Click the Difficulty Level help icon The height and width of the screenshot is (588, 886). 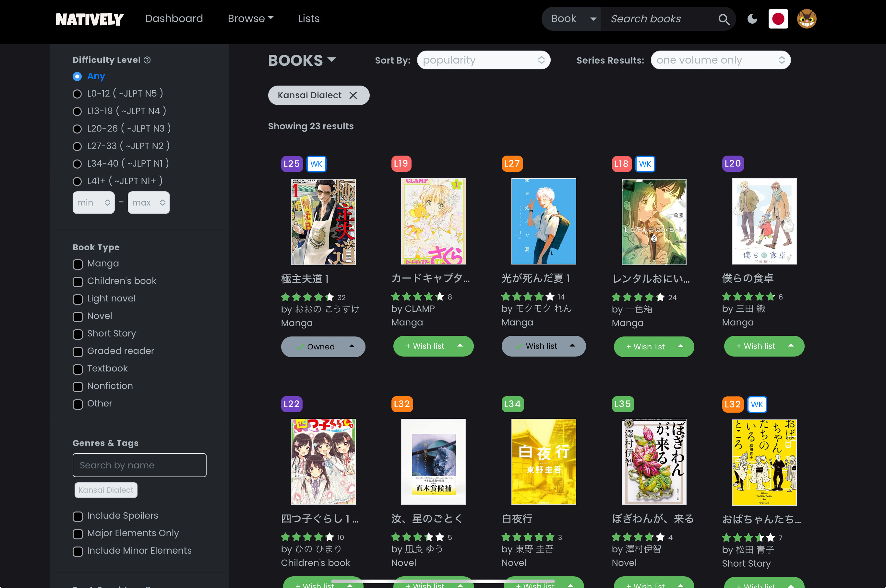coord(148,60)
